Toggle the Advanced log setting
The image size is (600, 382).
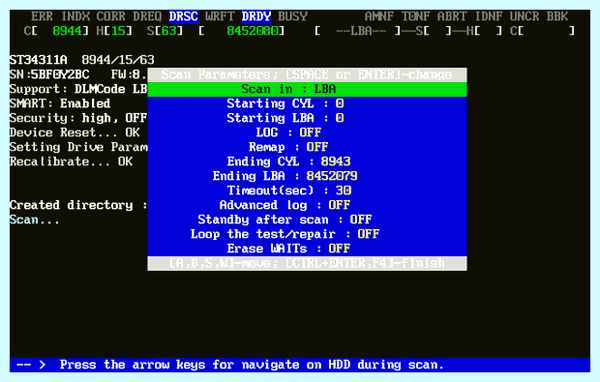(307, 206)
